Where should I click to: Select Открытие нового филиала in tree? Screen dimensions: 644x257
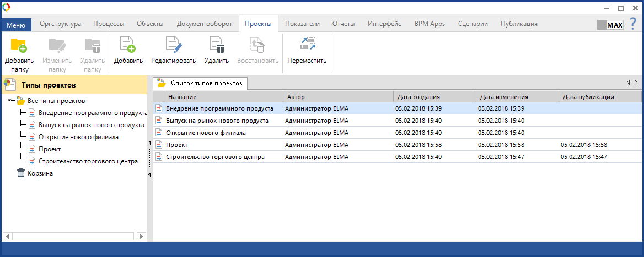78,137
